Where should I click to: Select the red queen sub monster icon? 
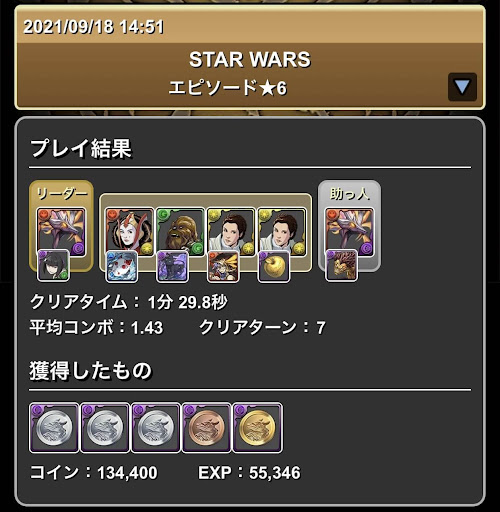point(129,232)
